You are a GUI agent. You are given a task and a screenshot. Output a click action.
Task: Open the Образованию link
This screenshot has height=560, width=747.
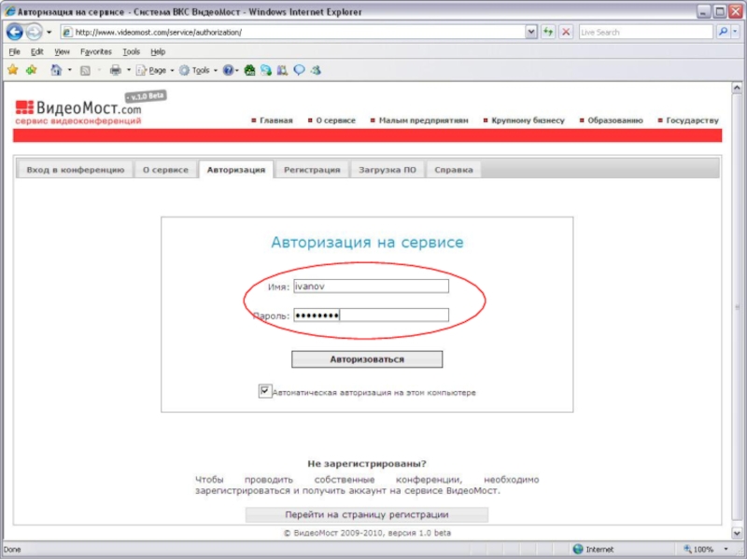615,120
